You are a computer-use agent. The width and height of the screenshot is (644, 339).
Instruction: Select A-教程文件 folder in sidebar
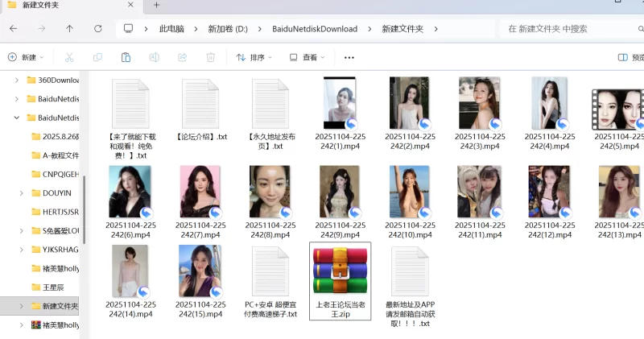pyautogui.click(x=55, y=155)
